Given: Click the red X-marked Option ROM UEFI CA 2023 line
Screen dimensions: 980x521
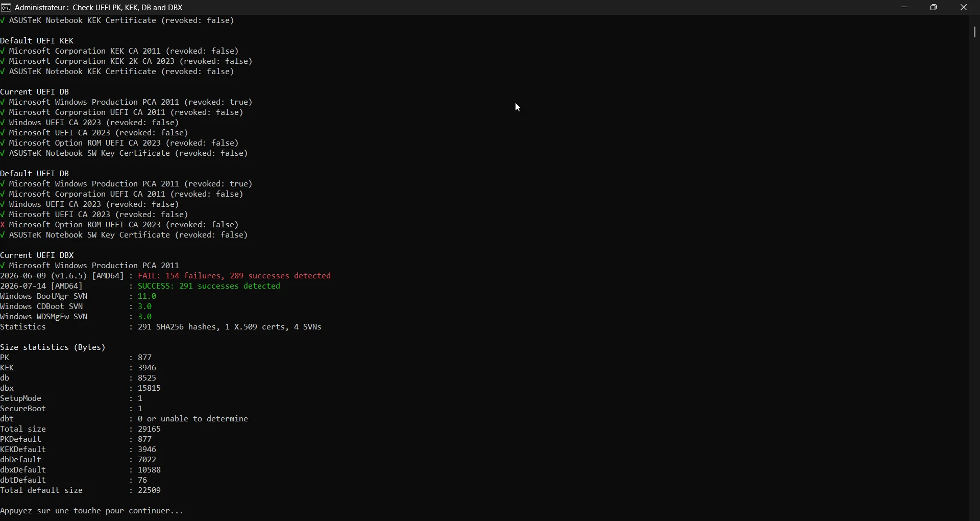Looking at the screenshot, I should pyautogui.click(x=120, y=225).
